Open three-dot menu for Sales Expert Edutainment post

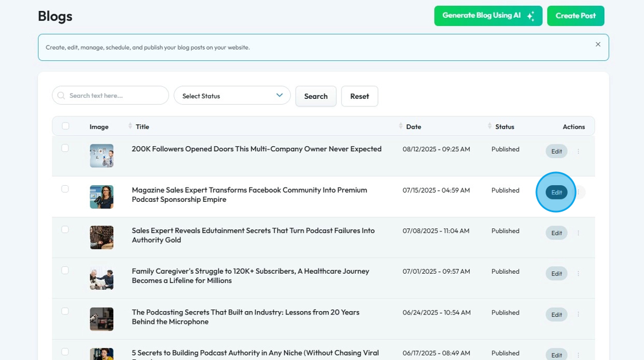pyautogui.click(x=578, y=233)
